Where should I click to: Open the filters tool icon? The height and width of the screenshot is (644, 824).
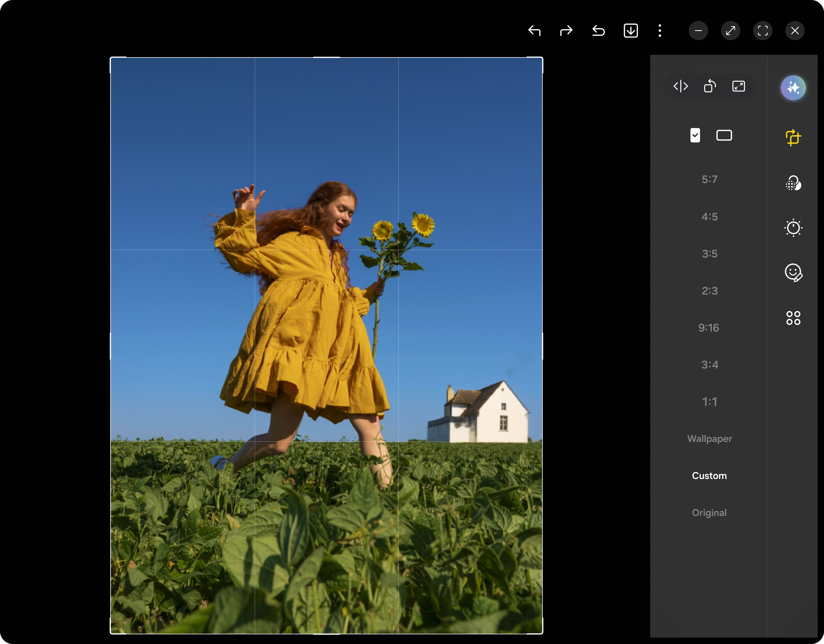(x=793, y=184)
